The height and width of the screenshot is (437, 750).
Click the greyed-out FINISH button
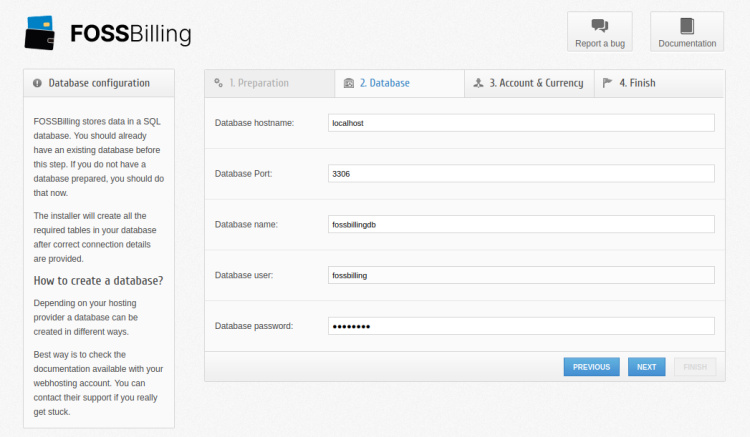click(694, 367)
